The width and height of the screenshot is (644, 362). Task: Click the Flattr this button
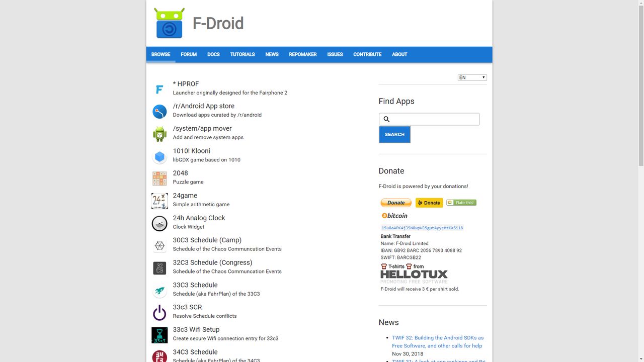point(461,203)
